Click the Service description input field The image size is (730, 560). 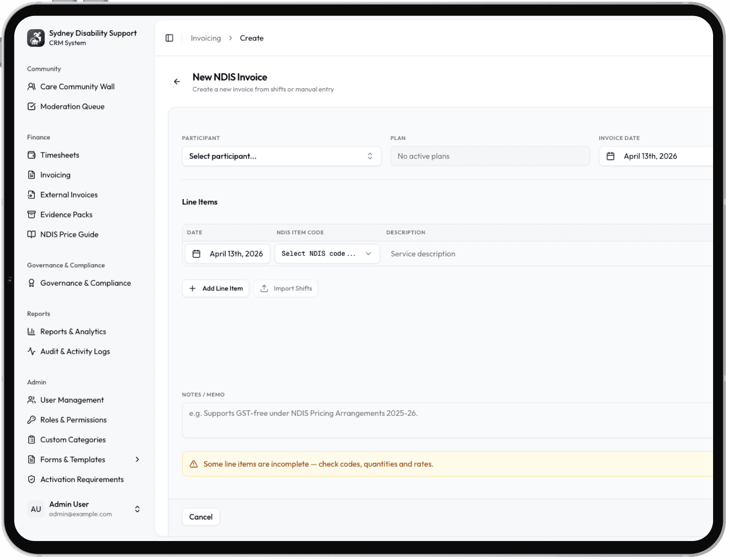549,254
